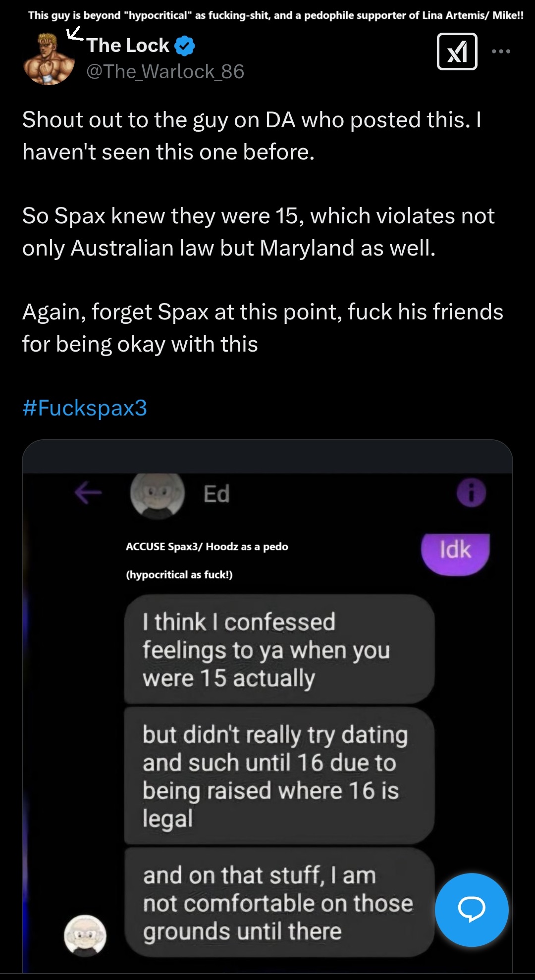Select the purple Idk message bubble
The width and height of the screenshot is (535, 980).
[x=455, y=554]
